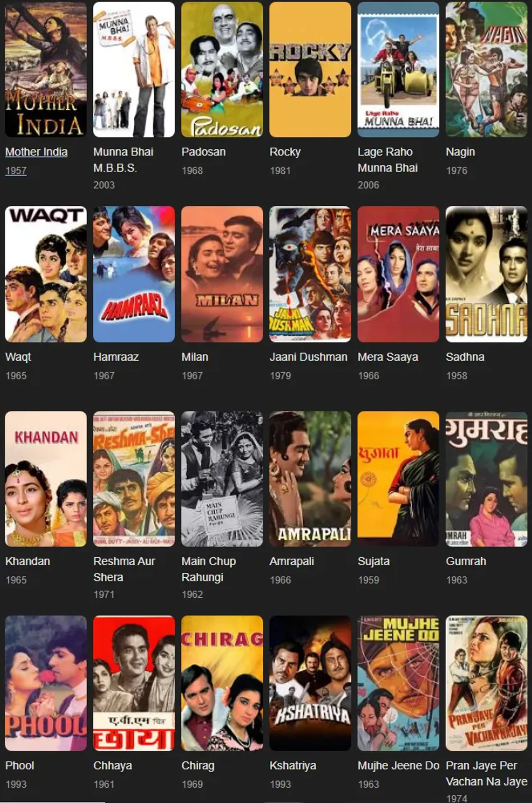Viewport: 532px width, 803px height.
Task: Open the Milan poster image
Action: (x=222, y=274)
